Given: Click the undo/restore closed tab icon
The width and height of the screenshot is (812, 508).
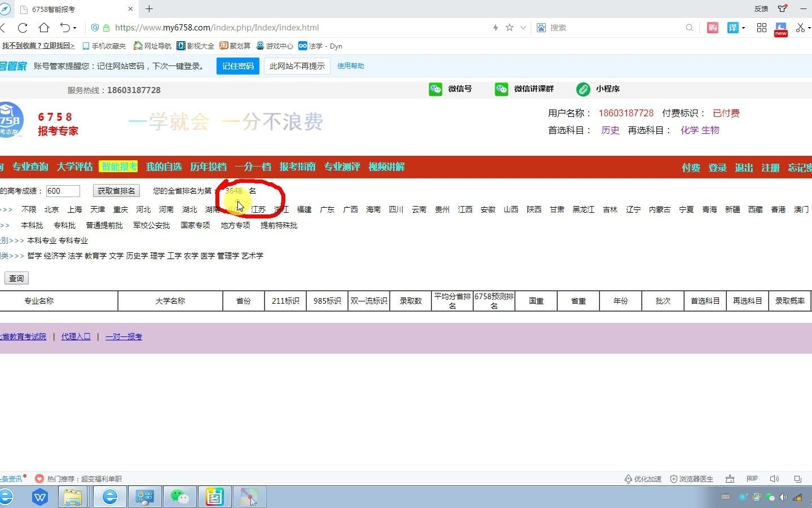Looking at the screenshot, I should point(65,28).
